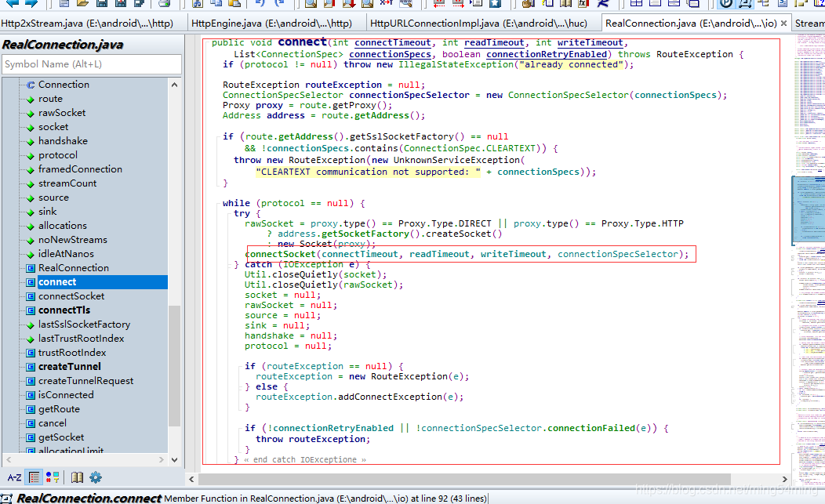Click the code pane scroll right arrow

click(784, 479)
